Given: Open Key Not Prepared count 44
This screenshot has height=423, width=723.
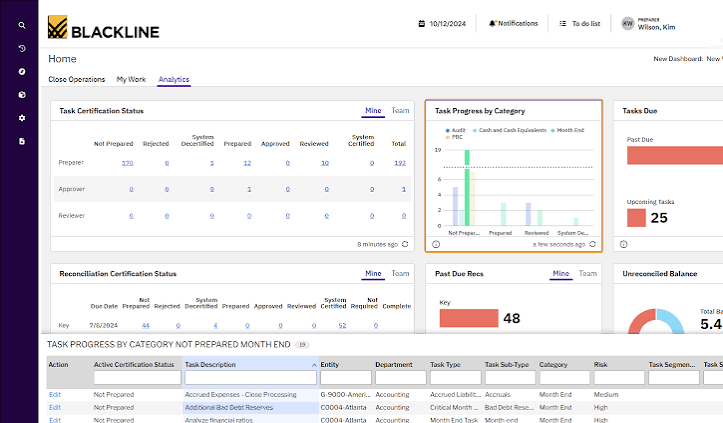Looking at the screenshot, I should (146, 326).
